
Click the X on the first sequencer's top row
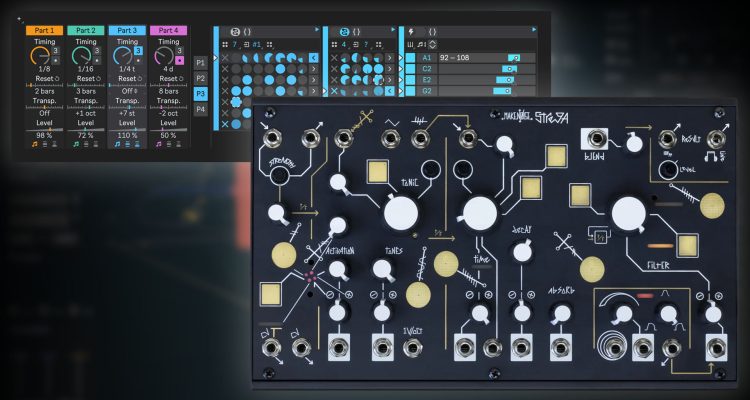[x=225, y=58]
